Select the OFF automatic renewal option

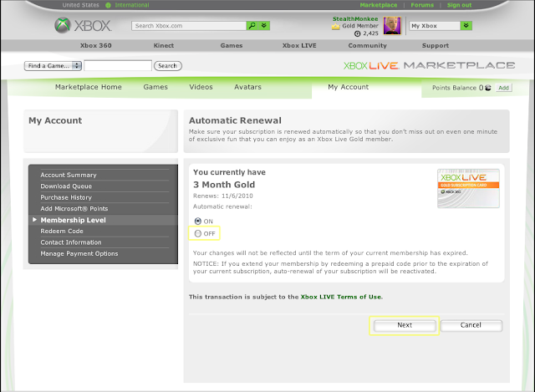coord(198,233)
